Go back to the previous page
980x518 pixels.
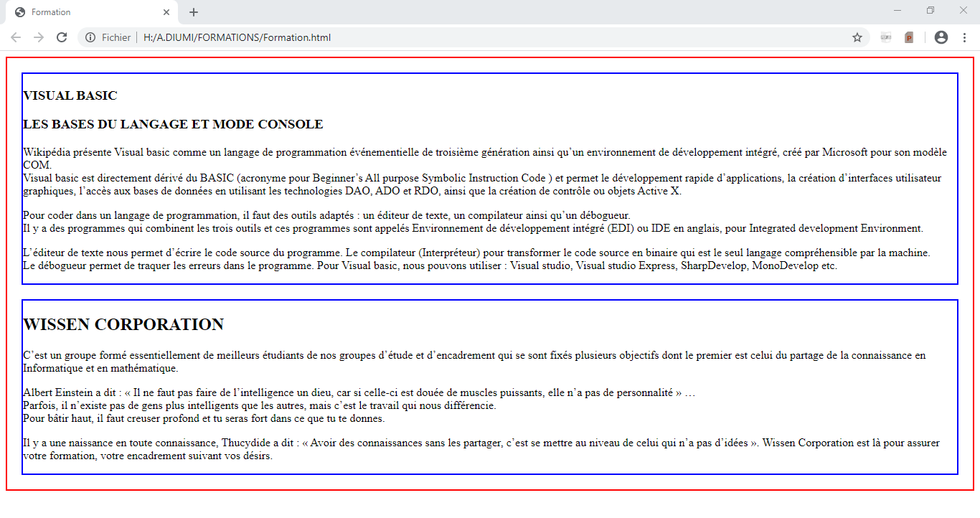click(x=16, y=37)
